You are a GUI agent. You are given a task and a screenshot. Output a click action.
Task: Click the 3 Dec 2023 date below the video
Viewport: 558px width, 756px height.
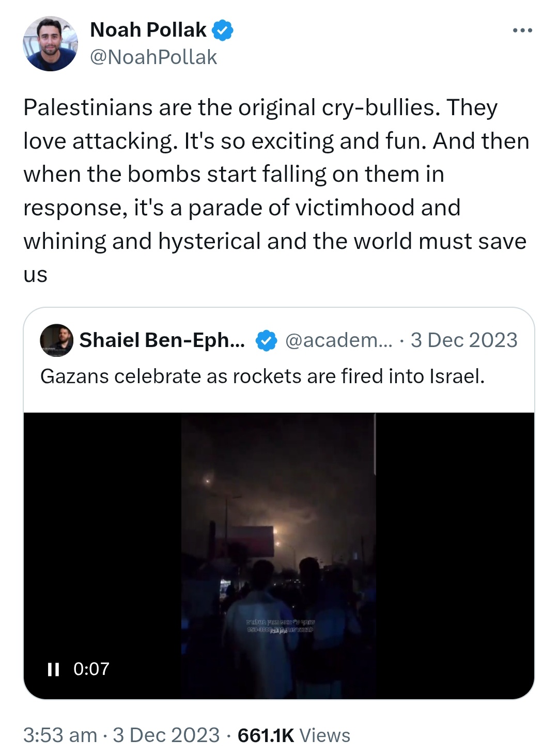[x=166, y=735]
